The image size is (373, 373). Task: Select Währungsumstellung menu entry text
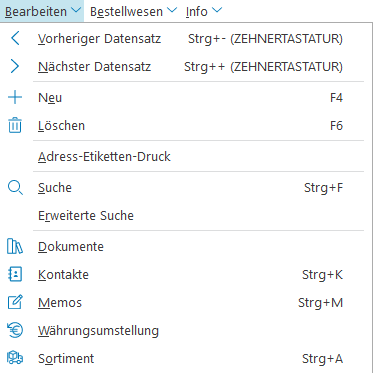(98, 331)
